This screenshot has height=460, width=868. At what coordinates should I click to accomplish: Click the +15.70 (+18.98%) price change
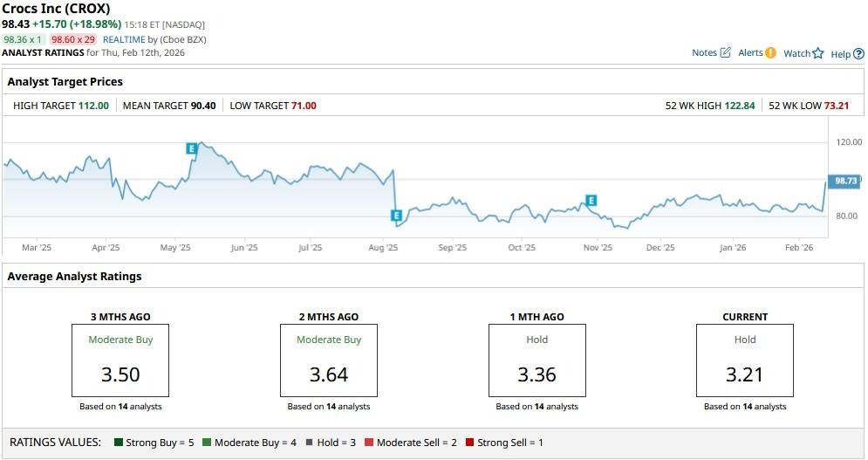coord(77,24)
